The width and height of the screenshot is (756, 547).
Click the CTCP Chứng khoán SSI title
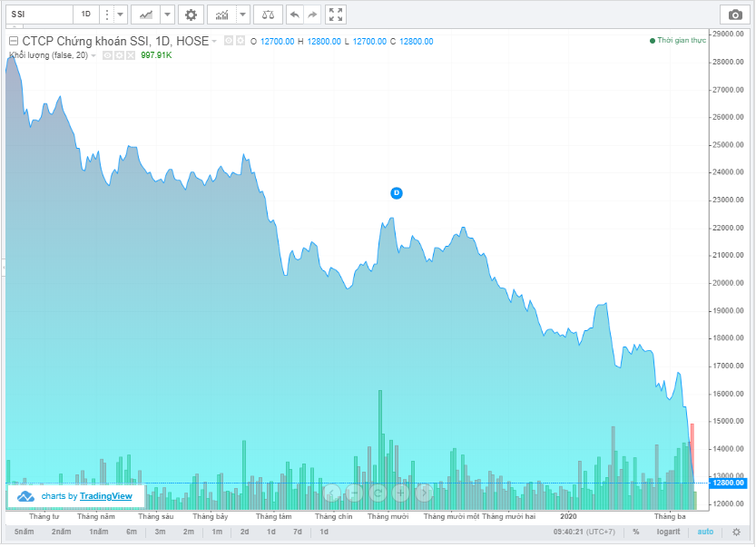tap(116, 42)
